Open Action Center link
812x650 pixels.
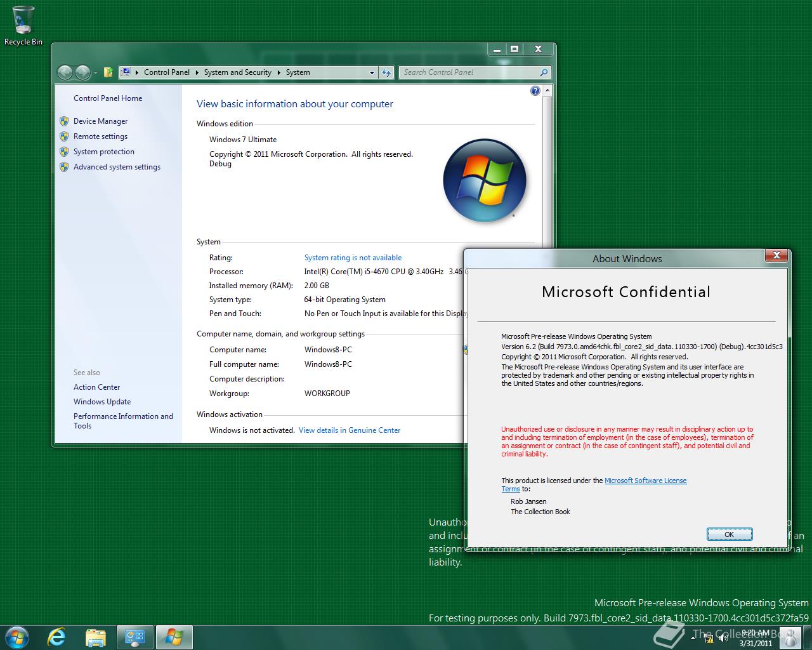96,387
